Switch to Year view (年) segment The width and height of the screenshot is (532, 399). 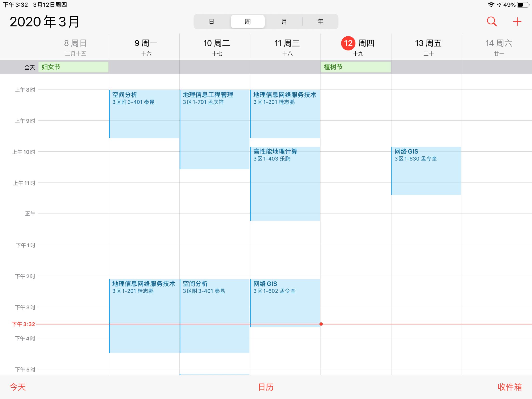[x=320, y=22]
